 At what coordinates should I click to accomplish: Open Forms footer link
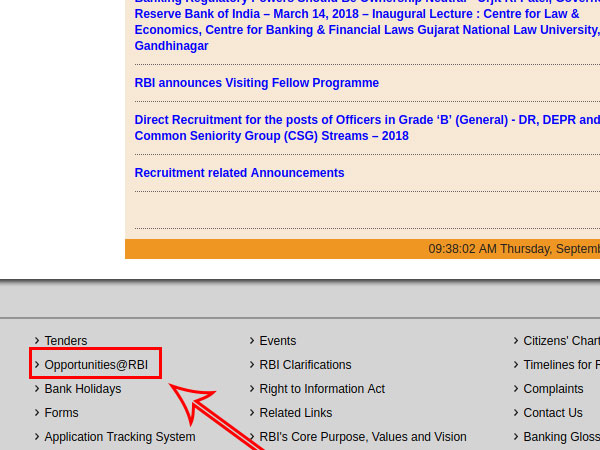(61, 413)
